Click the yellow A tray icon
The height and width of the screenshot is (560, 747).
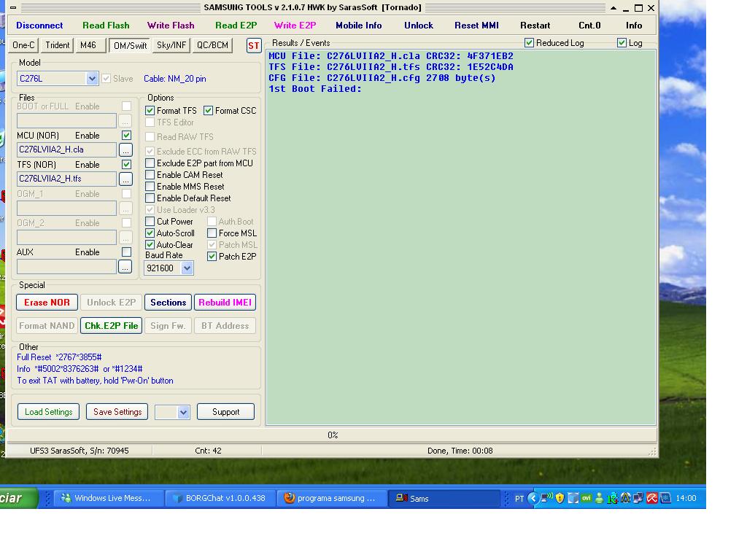[625, 498]
